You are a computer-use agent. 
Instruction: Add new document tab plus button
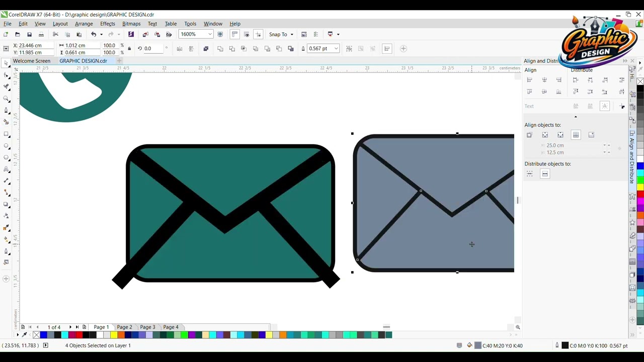(x=119, y=61)
